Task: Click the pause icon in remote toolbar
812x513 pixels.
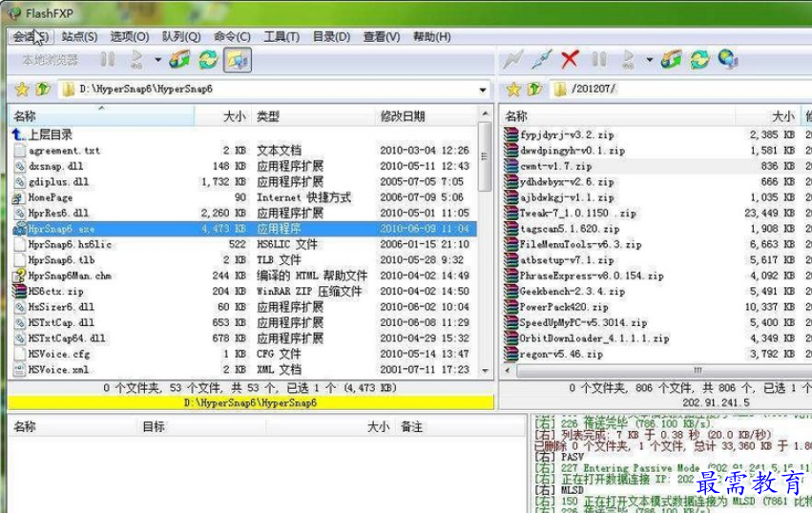Action: 598,59
